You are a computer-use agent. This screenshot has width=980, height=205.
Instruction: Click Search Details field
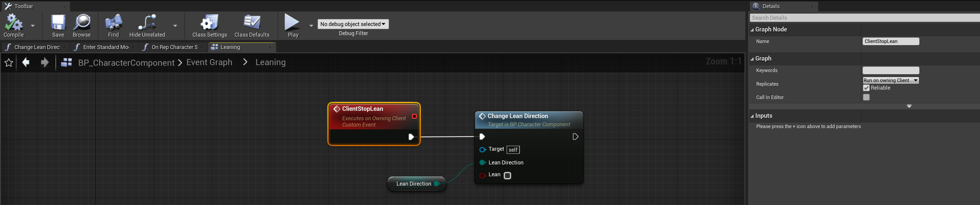[864, 18]
